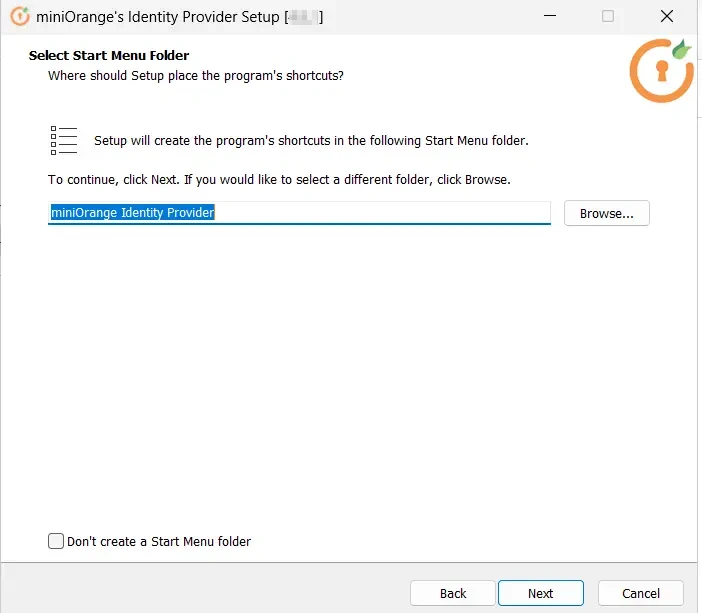The image size is (702, 613).
Task: Click the large miniOrange keyhole logo
Action: click(662, 71)
